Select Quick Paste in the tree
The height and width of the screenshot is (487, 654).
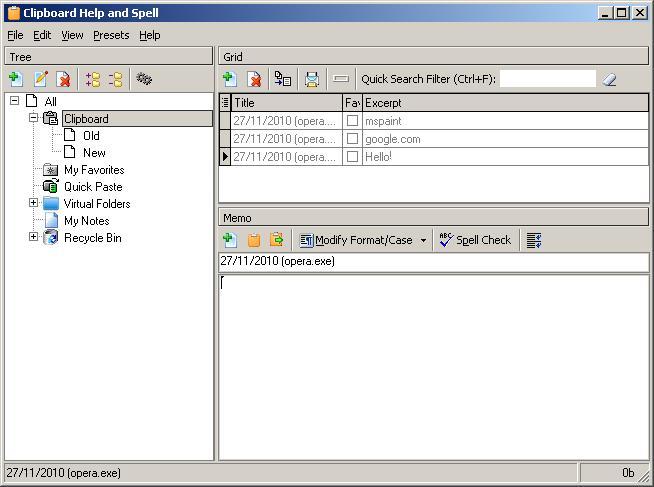93,187
